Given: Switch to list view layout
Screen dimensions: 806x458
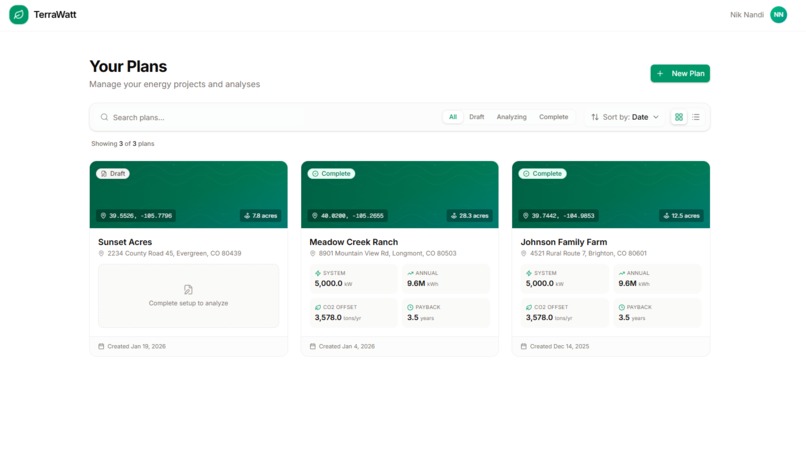Looking at the screenshot, I should coord(695,117).
